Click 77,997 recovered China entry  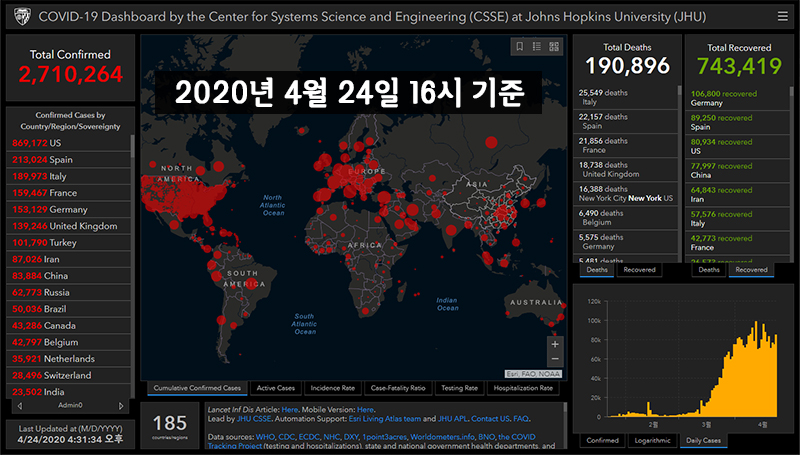pyautogui.click(x=738, y=170)
